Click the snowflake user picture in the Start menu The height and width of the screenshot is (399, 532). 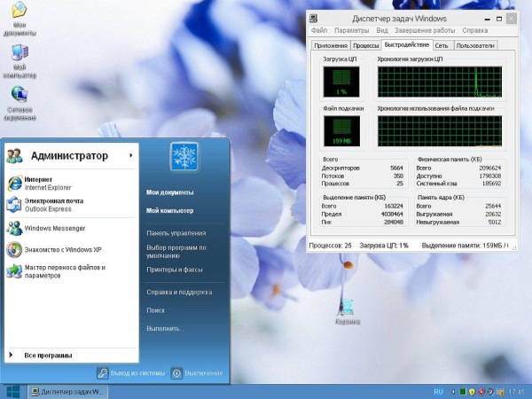pyautogui.click(x=185, y=159)
